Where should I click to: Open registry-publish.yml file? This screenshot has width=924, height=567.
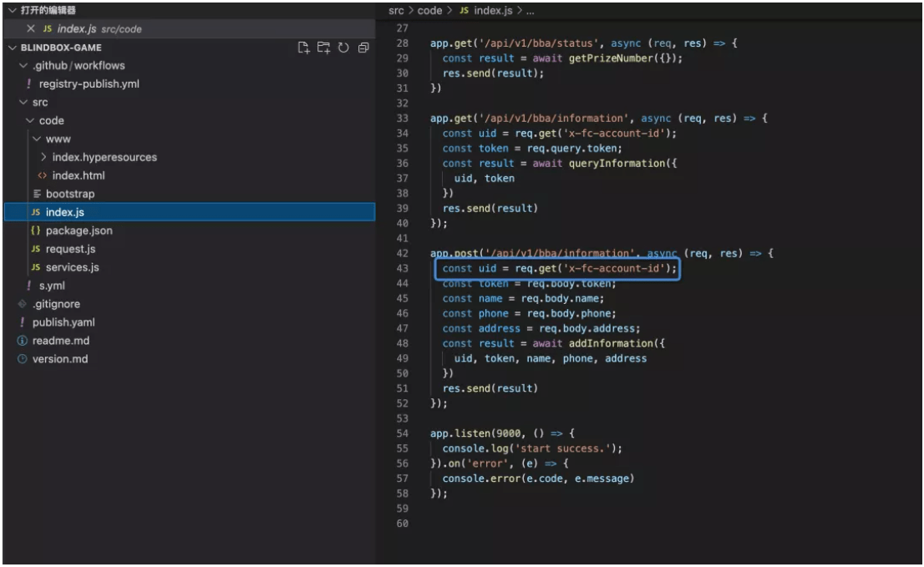pos(89,84)
